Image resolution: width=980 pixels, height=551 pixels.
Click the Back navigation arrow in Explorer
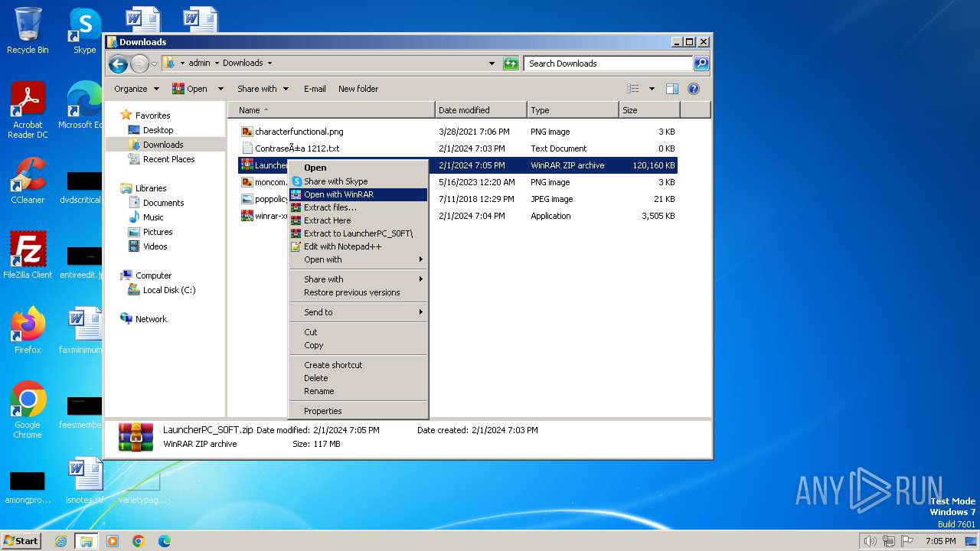[118, 64]
